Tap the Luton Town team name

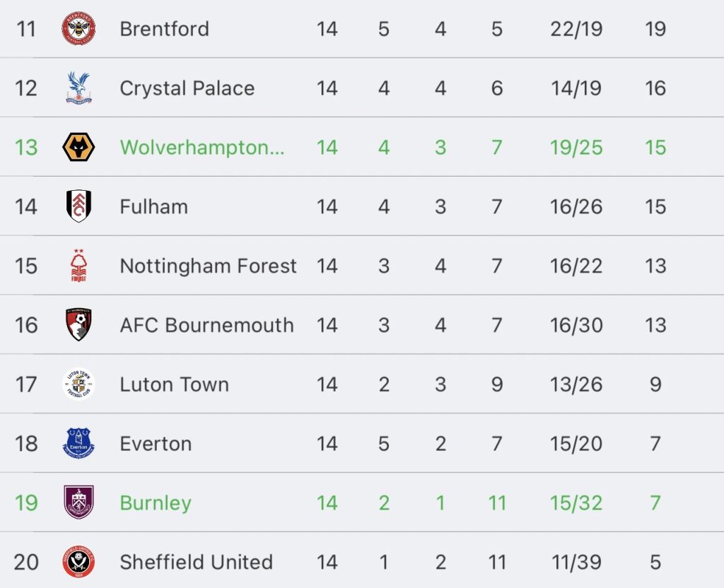click(175, 384)
